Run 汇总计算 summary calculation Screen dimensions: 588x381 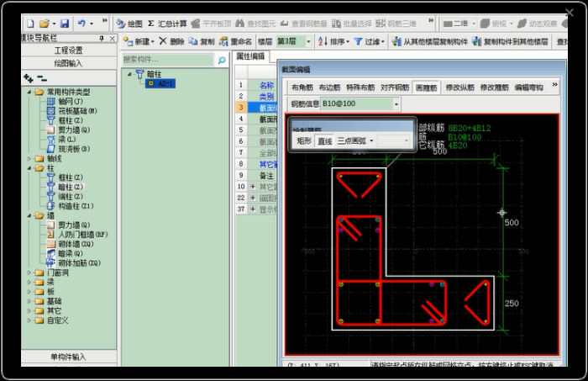167,24
